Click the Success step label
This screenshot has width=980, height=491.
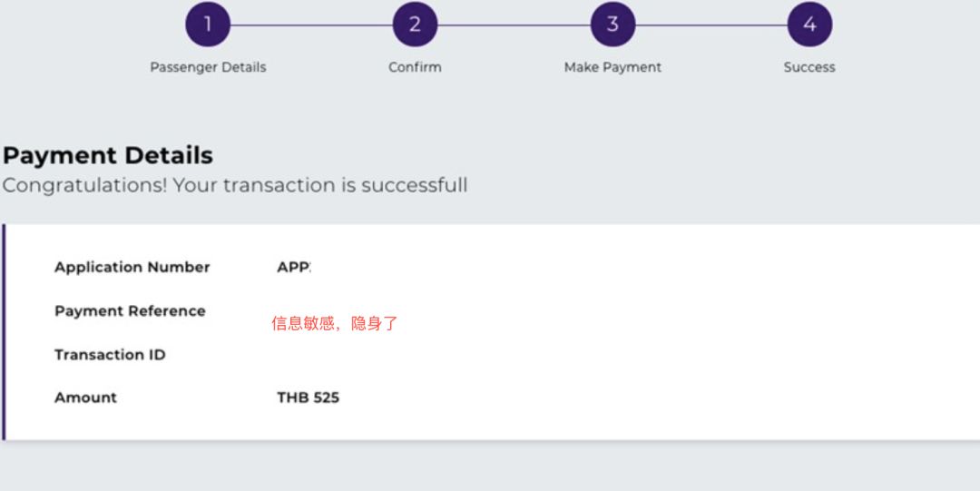point(809,67)
